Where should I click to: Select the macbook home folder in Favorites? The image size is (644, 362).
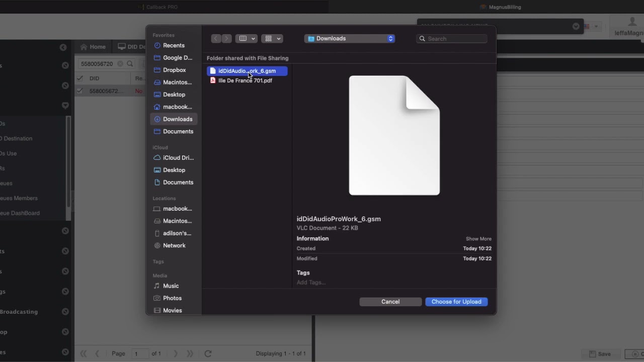[x=174, y=107]
